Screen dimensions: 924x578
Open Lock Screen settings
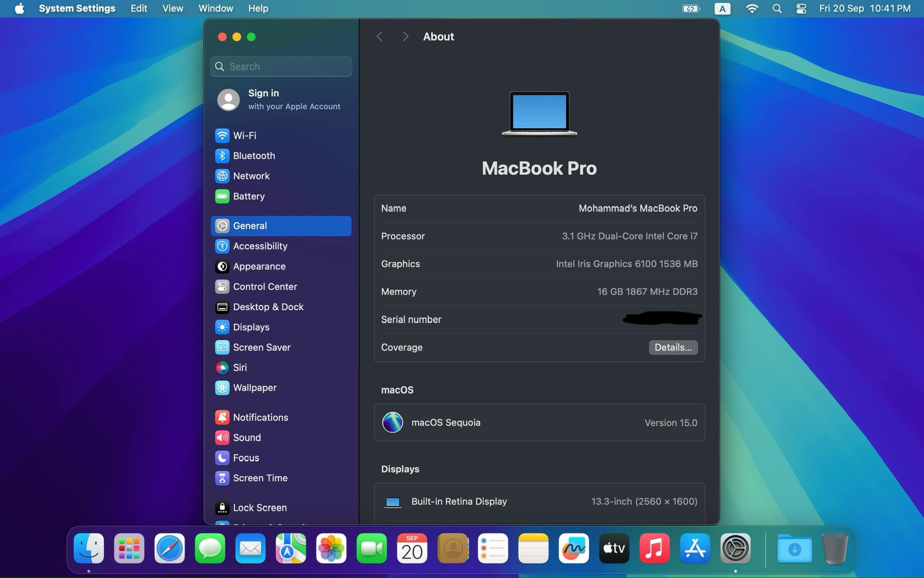click(281, 508)
